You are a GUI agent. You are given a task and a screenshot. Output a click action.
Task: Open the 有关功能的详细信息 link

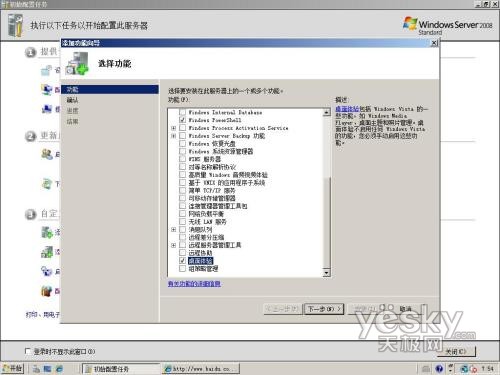(194, 284)
